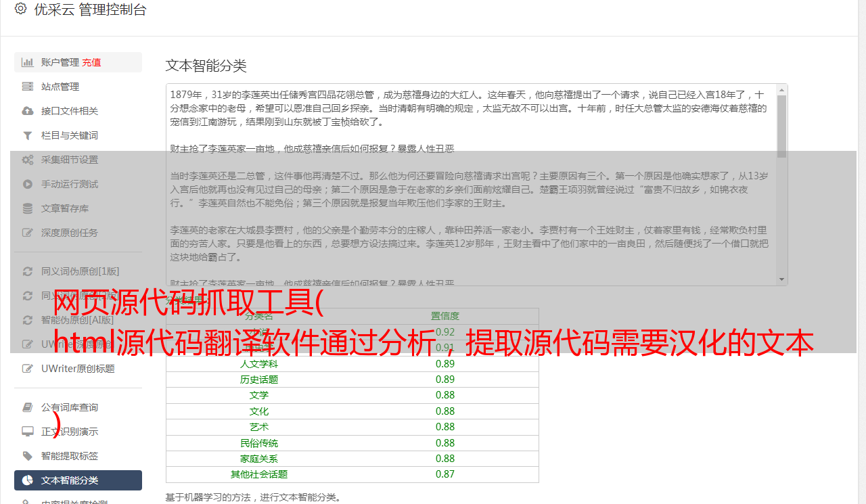Select the 人文学科 category cell

[x=259, y=364]
